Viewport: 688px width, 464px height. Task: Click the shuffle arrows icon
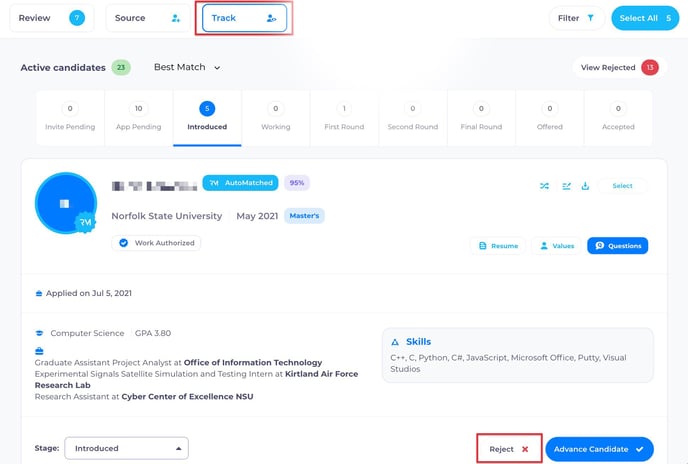pyautogui.click(x=545, y=186)
